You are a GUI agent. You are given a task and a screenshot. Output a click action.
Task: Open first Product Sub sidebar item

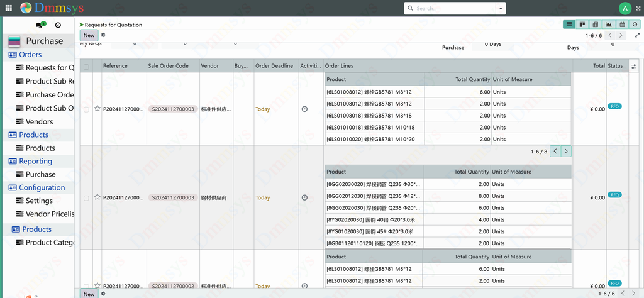[45, 81]
